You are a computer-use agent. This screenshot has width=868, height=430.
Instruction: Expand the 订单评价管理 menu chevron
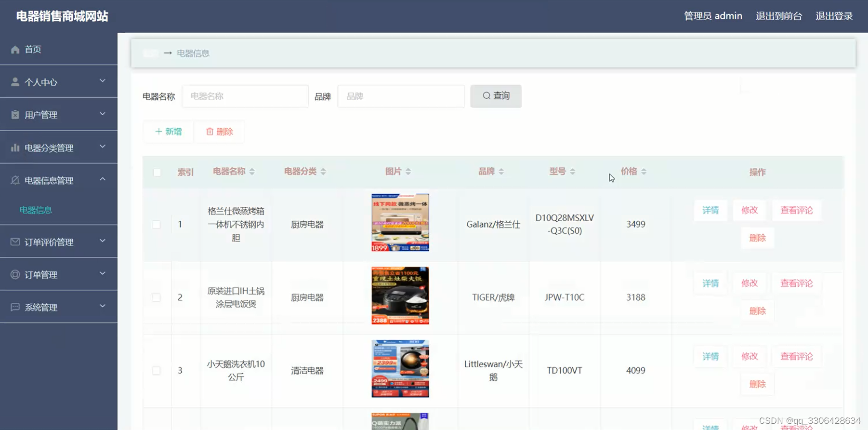coord(102,241)
